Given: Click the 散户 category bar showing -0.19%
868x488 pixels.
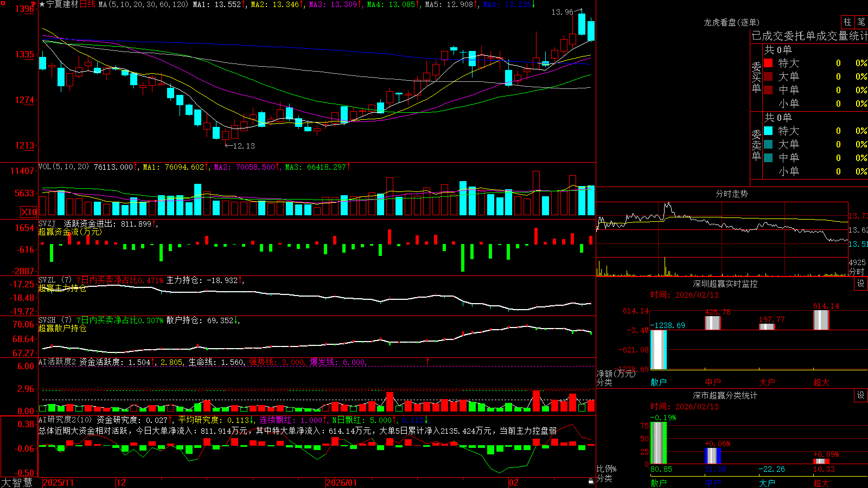Looking at the screenshot, I should click(x=659, y=443).
